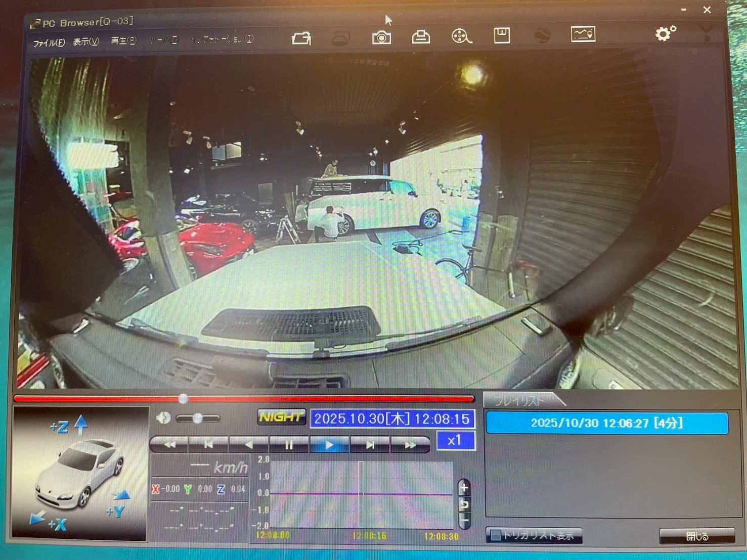747x560 pixels.
Task: Open the ファイル(F) menu
Action: pyautogui.click(x=49, y=43)
